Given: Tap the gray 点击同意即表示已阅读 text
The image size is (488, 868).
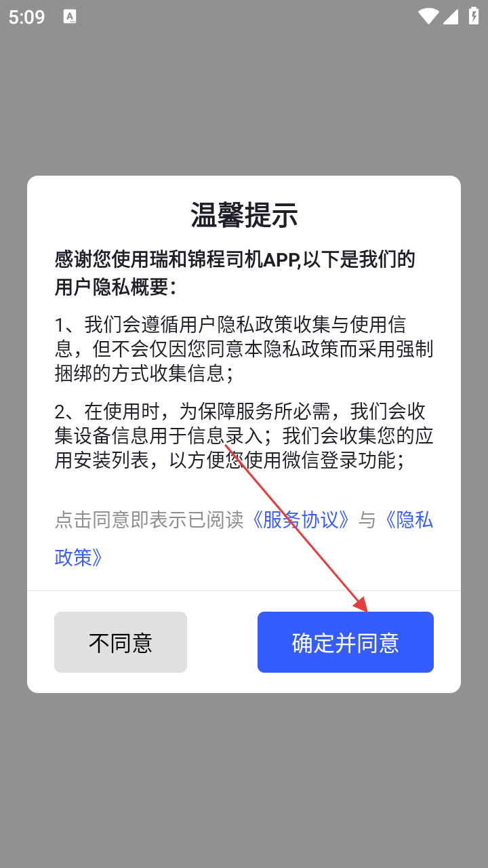Looking at the screenshot, I should 149,520.
